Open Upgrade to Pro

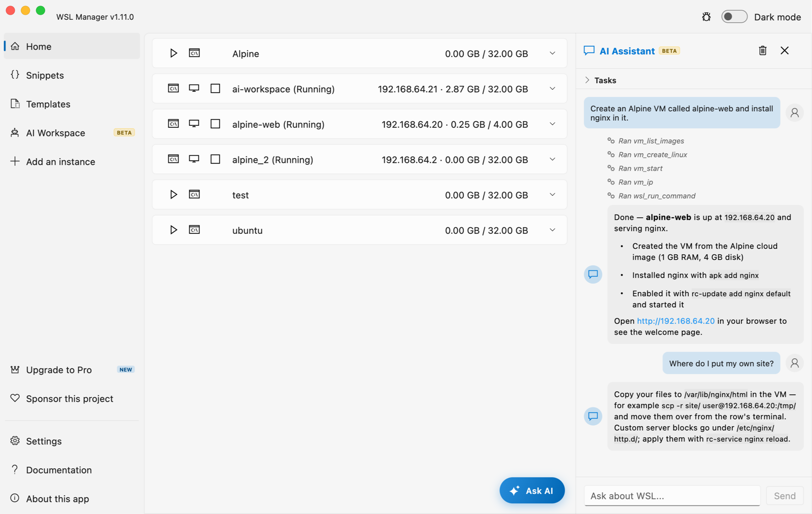click(x=72, y=370)
